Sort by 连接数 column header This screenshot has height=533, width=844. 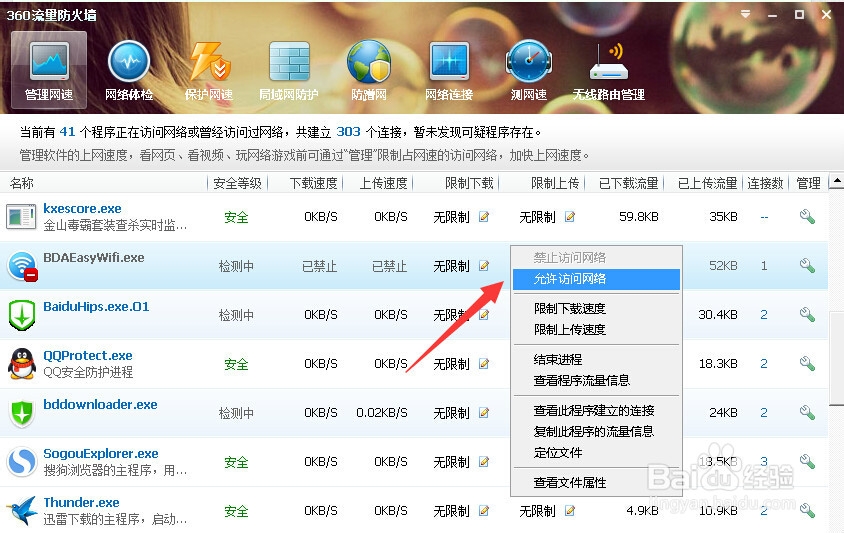coord(765,183)
